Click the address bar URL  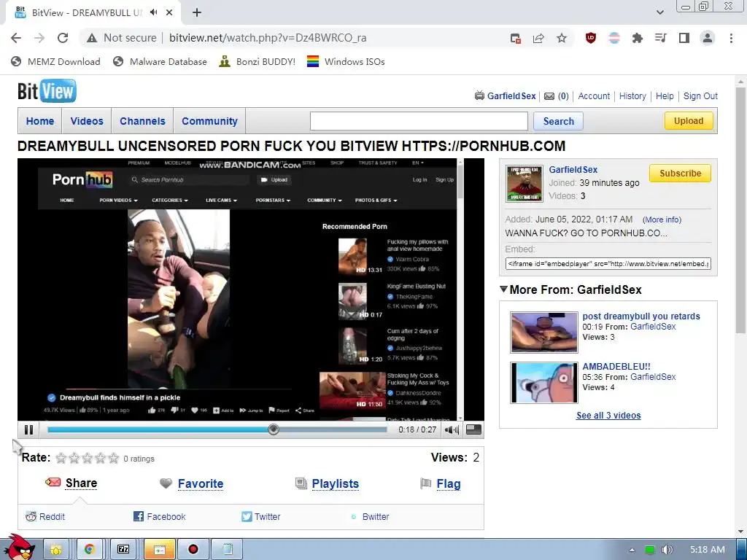click(x=268, y=38)
